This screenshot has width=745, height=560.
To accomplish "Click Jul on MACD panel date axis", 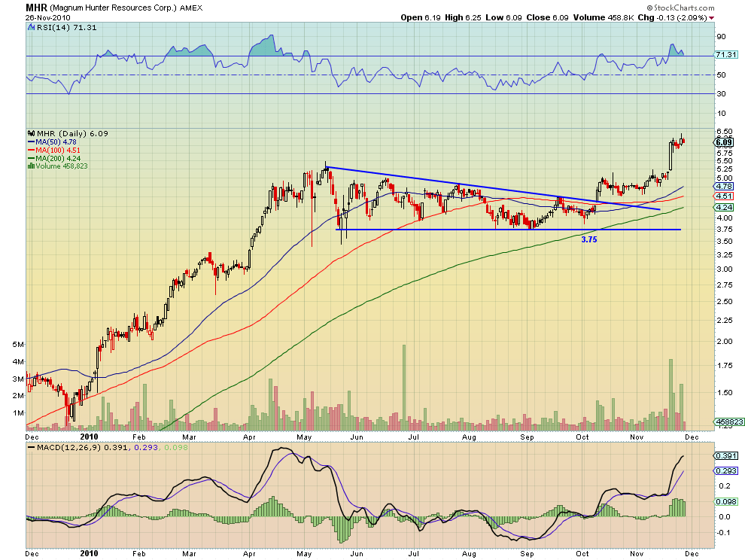I will click(413, 554).
